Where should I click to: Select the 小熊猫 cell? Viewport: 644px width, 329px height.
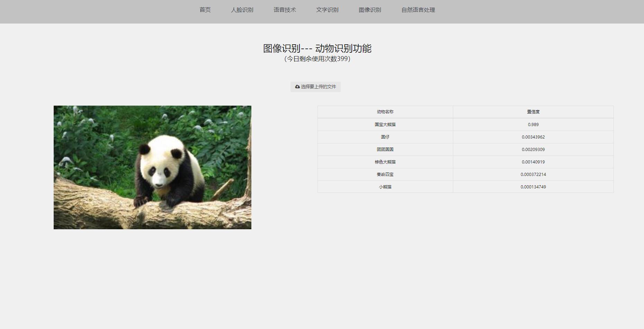[x=385, y=187]
